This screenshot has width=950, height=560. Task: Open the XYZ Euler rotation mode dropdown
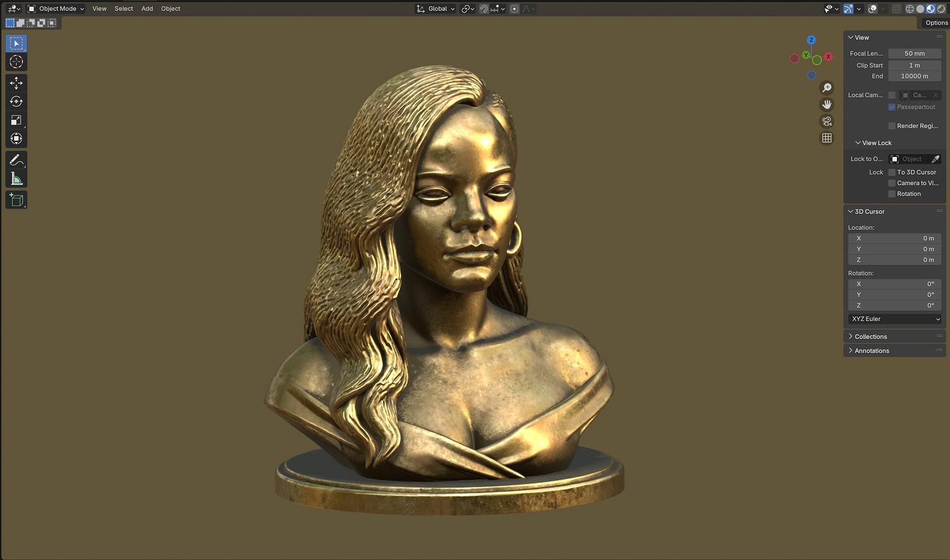point(895,319)
